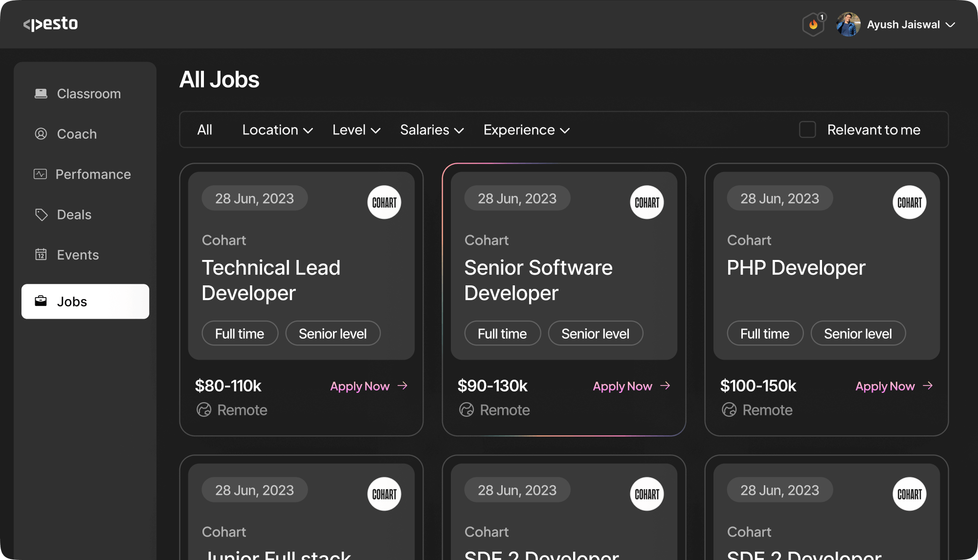Image resolution: width=978 pixels, height=560 pixels.
Task: Expand the Salaries filter dropdown
Action: (x=431, y=129)
